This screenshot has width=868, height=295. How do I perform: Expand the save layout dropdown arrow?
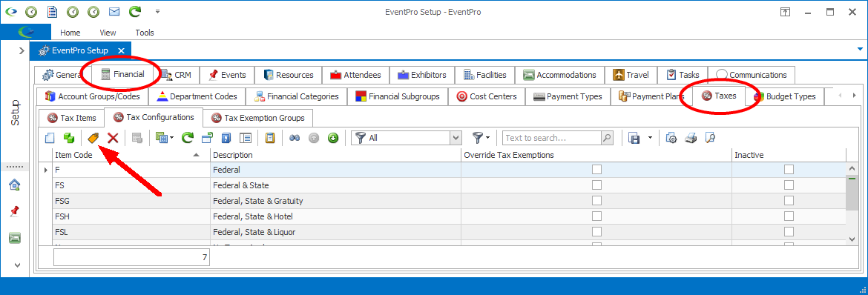coord(650,138)
